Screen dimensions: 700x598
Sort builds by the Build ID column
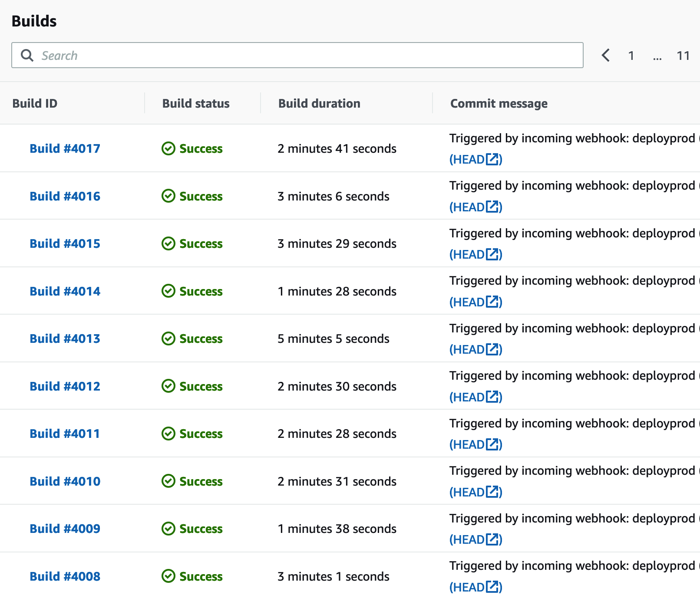click(34, 103)
